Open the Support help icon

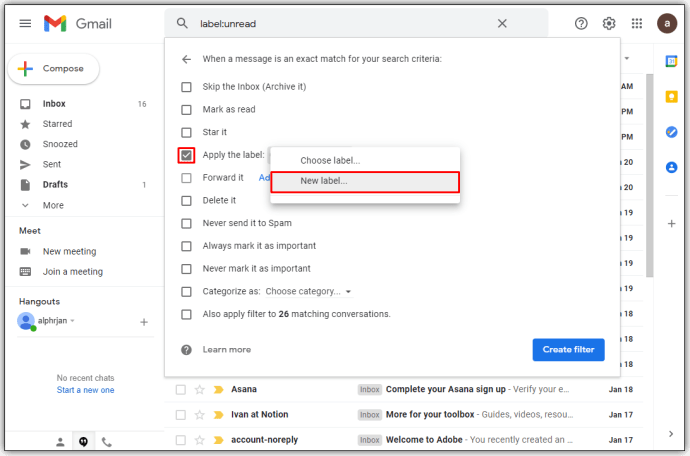point(581,23)
